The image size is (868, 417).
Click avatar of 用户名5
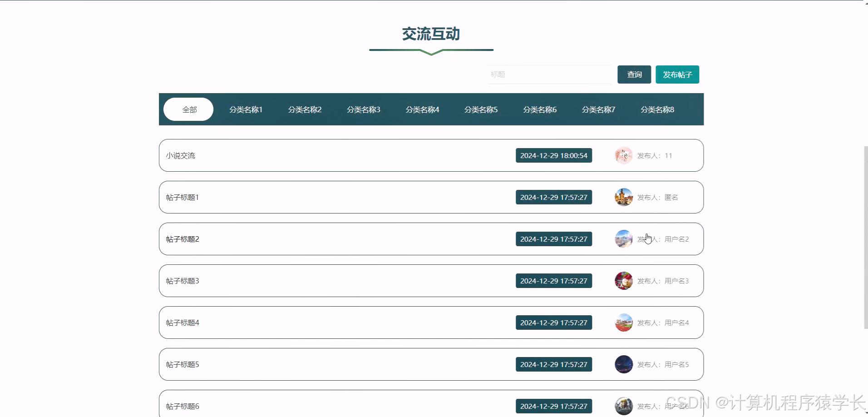[624, 364]
